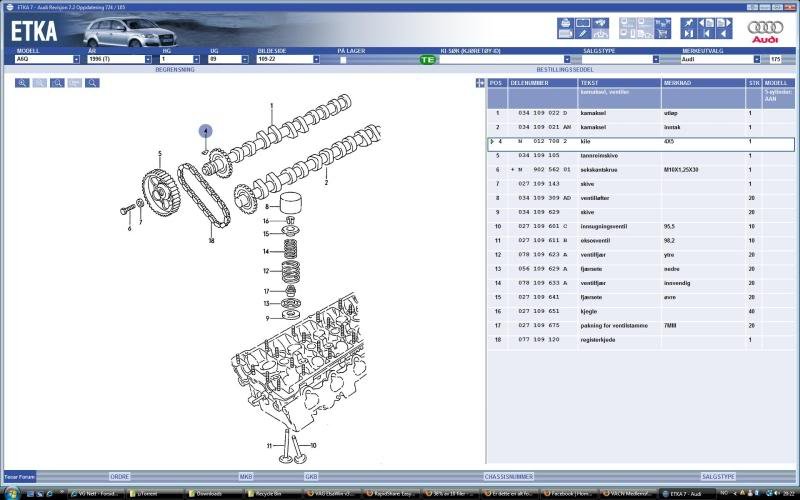
Task: Click the first zoom-in magnifier above diagram
Action: (22, 83)
